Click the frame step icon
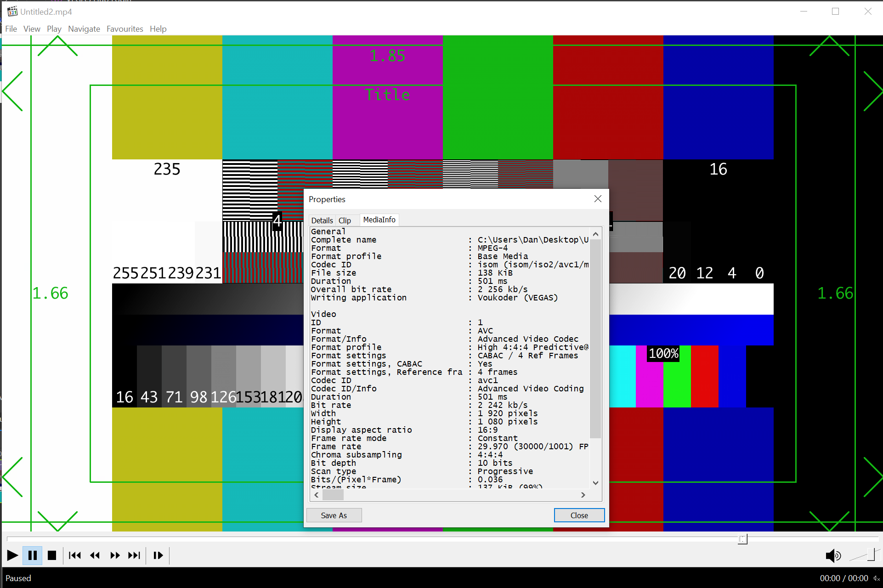Viewport: 883px width, 588px height. pos(158,555)
